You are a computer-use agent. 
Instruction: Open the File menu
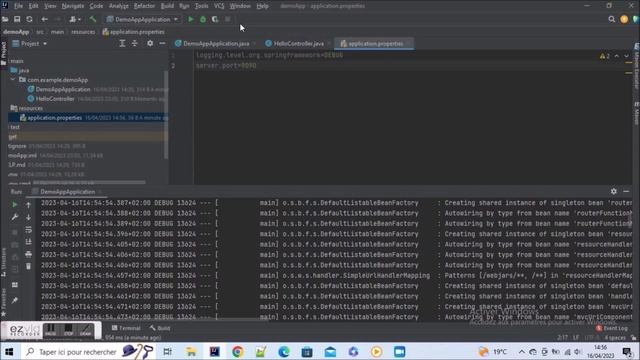point(18,6)
